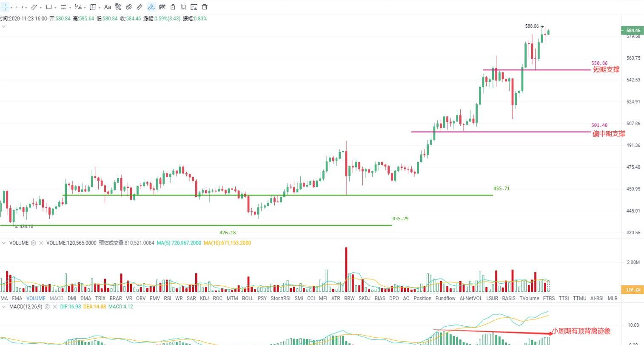The height and width of the screenshot is (345, 644).
Task: Expand the Fibonacci tool options
Action: (x=85, y=7)
